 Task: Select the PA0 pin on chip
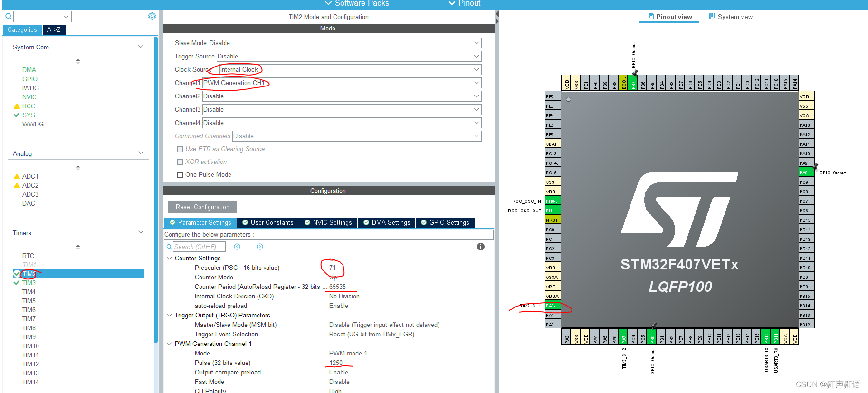(x=553, y=306)
